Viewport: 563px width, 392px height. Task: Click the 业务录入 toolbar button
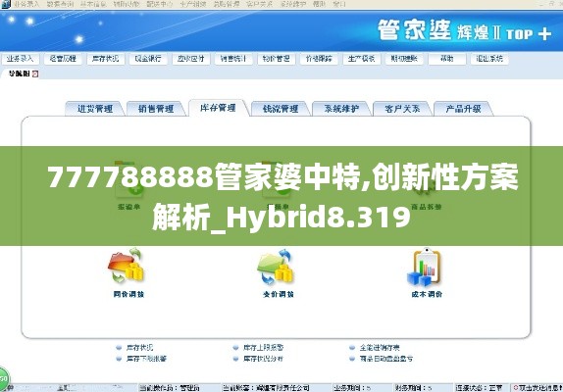point(20,59)
